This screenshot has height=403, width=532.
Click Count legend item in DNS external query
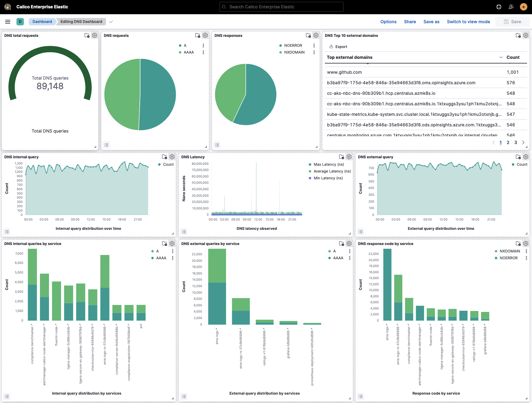click(520, 164)
